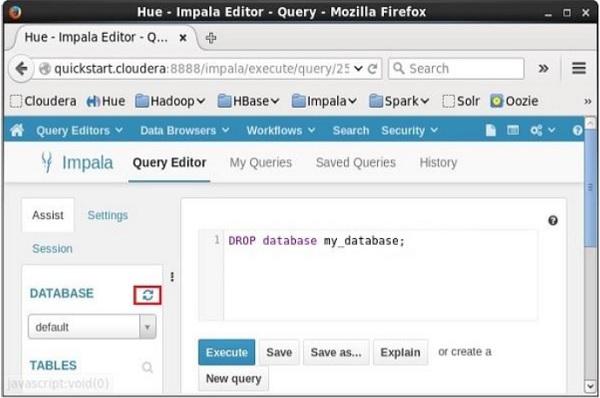Open the default database dropdown
The height and width of the screenshot is (398, 600).
point(92,327)
